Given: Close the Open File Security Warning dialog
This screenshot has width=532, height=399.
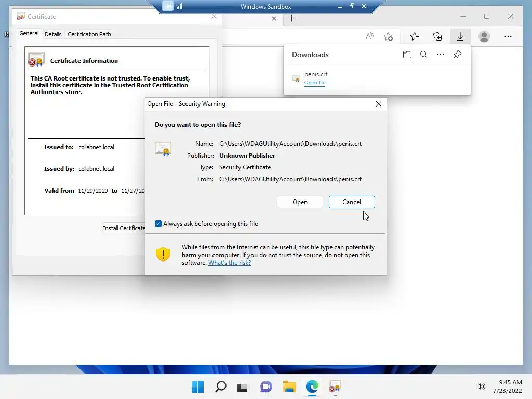Looking at the screenshot, I should (379, 104).
